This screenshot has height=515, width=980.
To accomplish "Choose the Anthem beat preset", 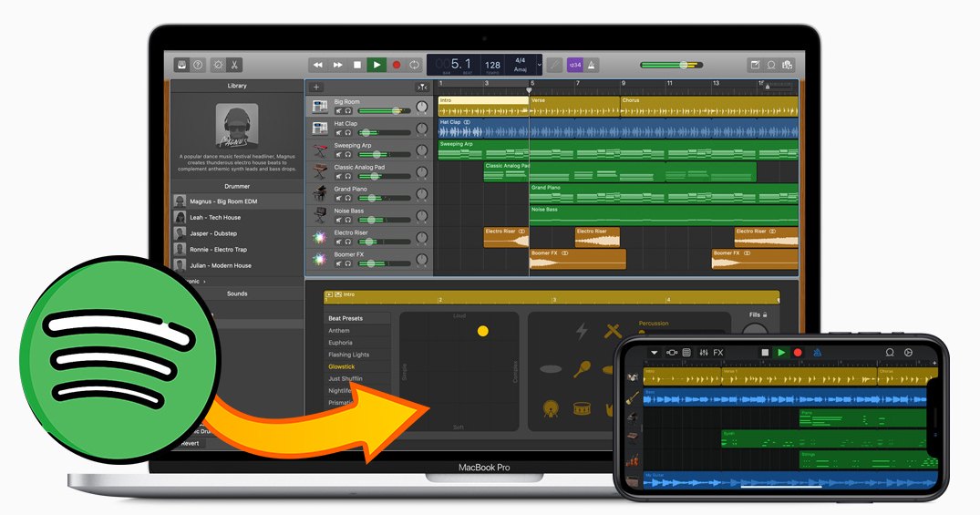I will (x=339, y=331).
